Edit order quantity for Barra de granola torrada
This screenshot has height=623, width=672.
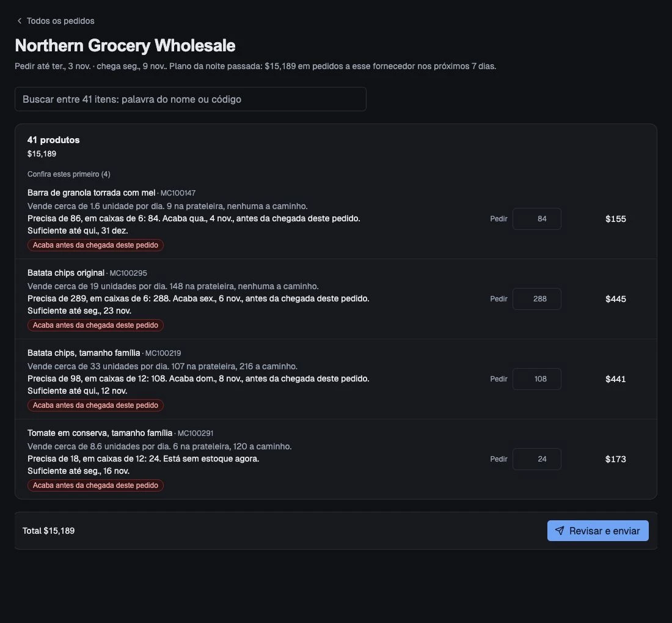[x=536, y=219]
